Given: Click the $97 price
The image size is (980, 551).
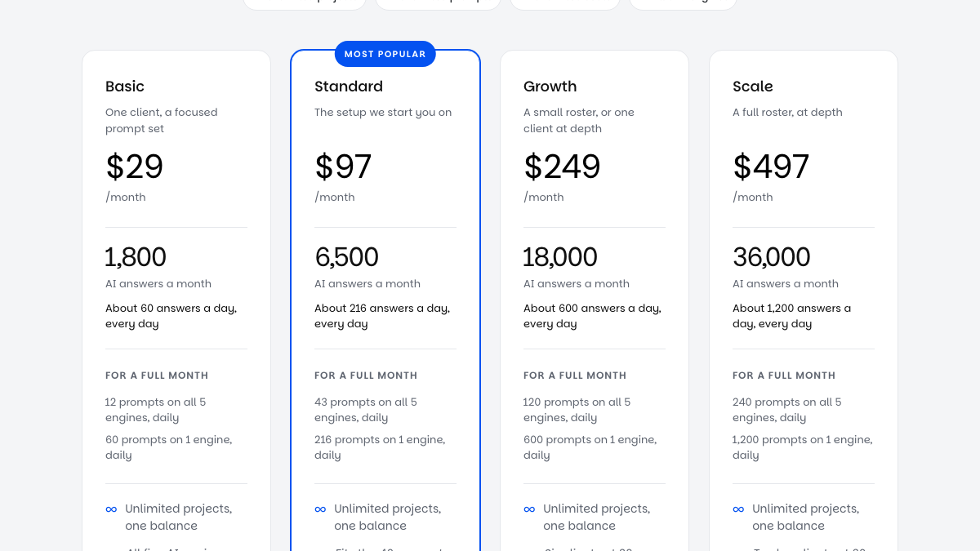Looking at the screenshot, I should click(343, 167).
